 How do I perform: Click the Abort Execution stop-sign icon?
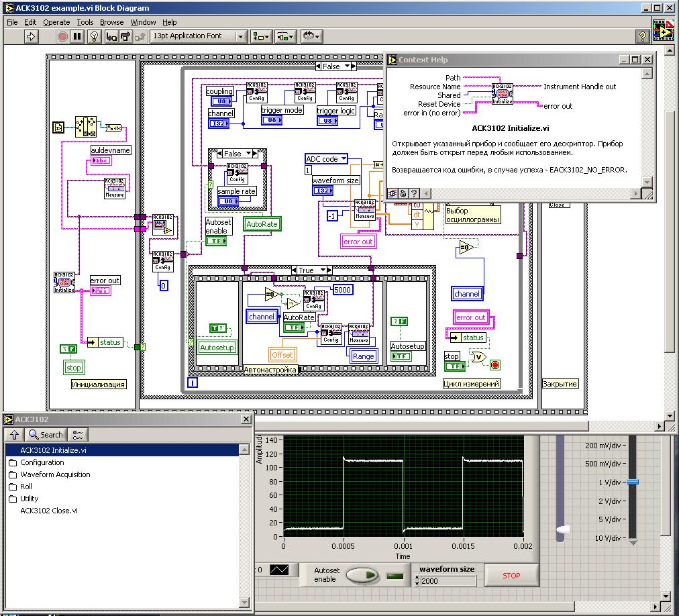(62, 36)
